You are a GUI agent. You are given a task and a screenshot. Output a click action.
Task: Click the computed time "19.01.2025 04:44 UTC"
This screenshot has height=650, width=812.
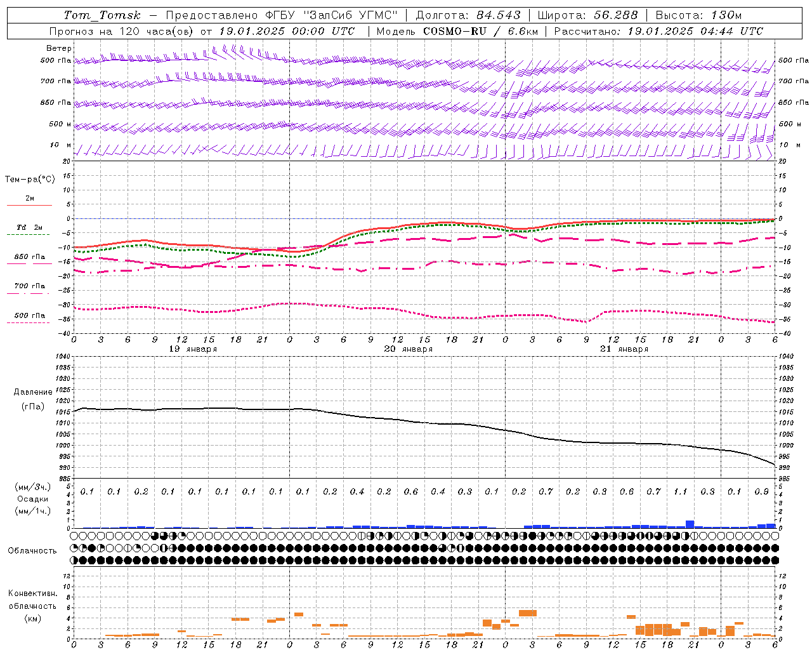point(695,31)
